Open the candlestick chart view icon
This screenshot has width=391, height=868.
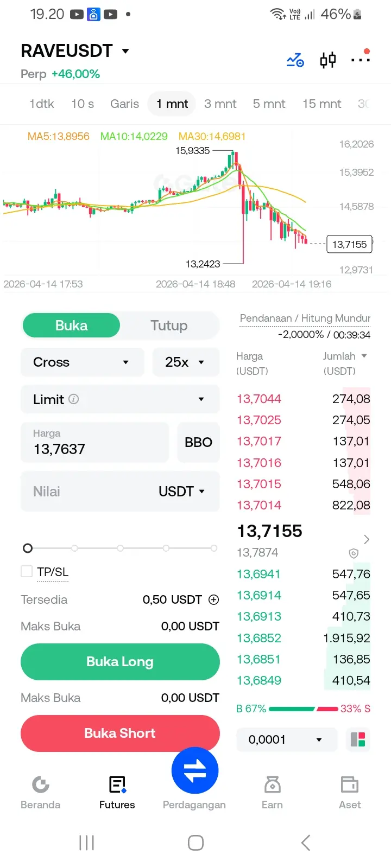[x=328, y=60]
